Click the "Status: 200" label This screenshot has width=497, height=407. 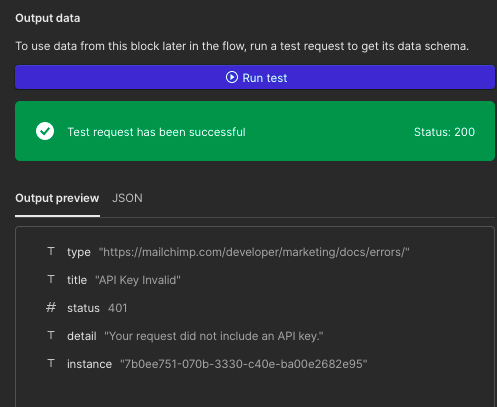coord(444,132)
